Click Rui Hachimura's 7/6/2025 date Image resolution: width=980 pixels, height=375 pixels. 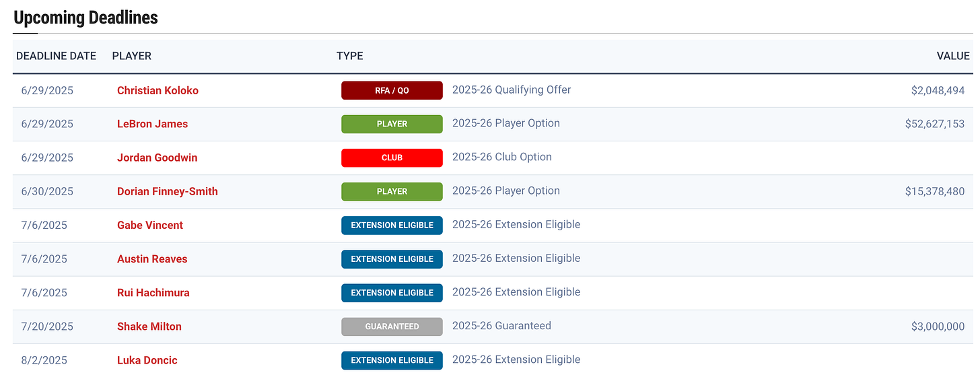pos(44,292)
